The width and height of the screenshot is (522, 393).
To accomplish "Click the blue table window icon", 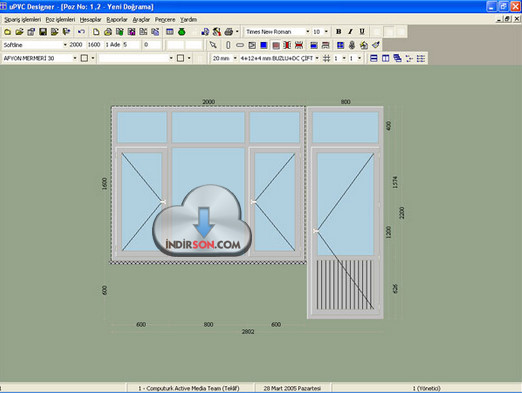I will point(170,32).
